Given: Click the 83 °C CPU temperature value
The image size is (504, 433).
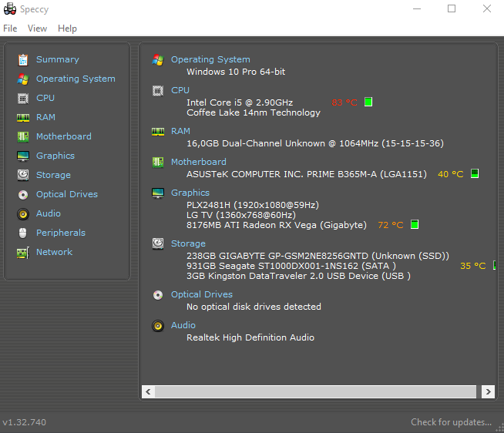Looking at the screenshot, I should [344, 102].
